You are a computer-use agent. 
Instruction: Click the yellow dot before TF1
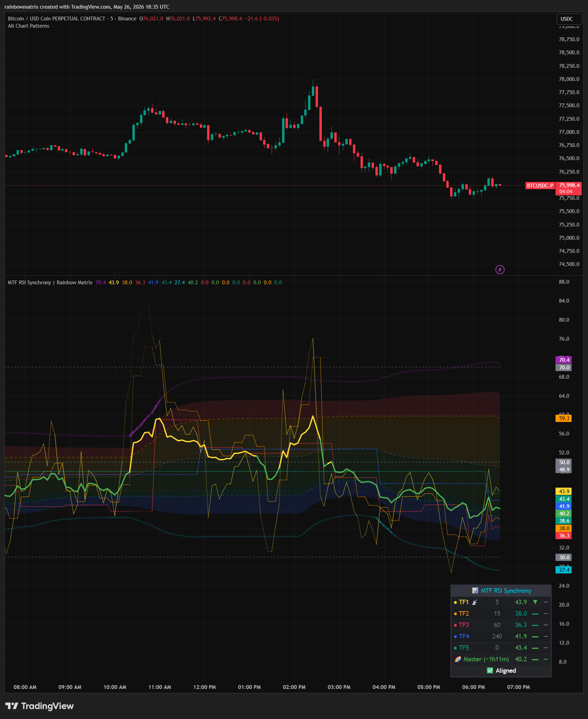pos(455,602)
